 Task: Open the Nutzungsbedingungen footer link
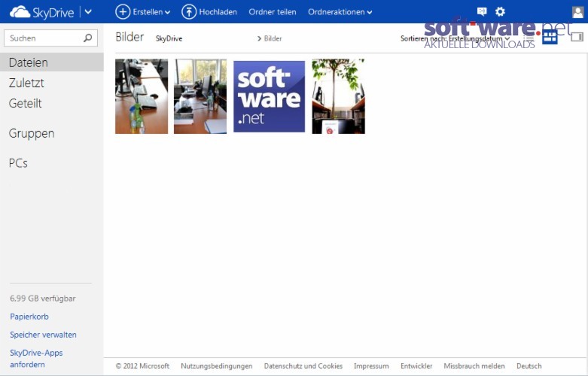(217, 366)
